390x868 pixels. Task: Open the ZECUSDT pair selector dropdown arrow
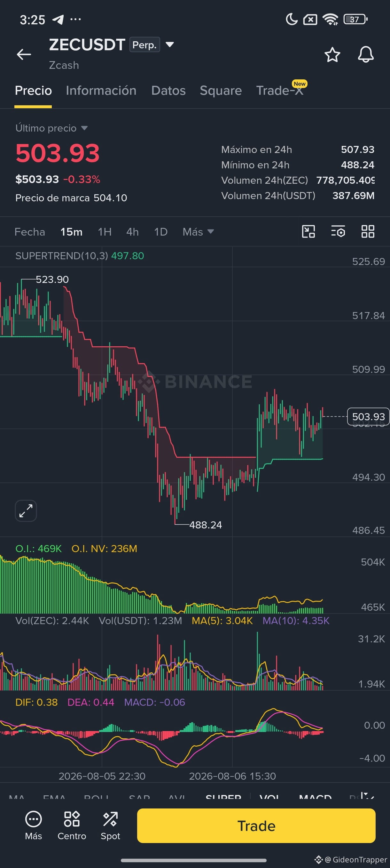170,44
